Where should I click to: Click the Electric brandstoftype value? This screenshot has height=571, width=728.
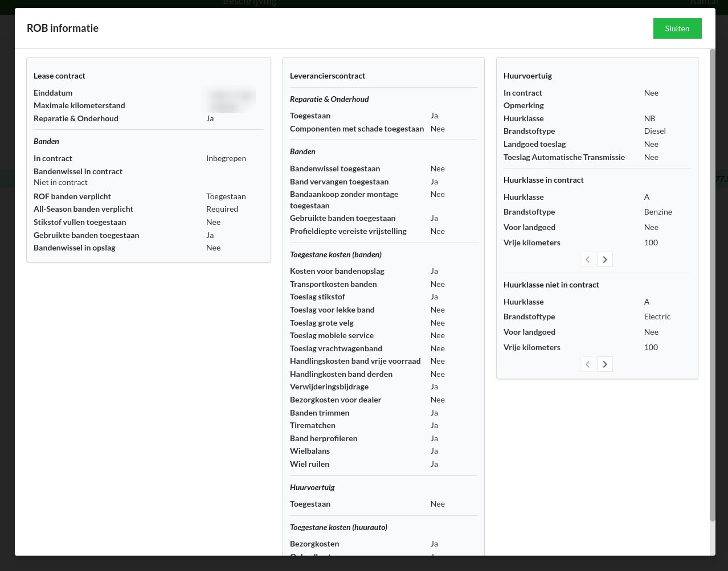click(657, 317)
